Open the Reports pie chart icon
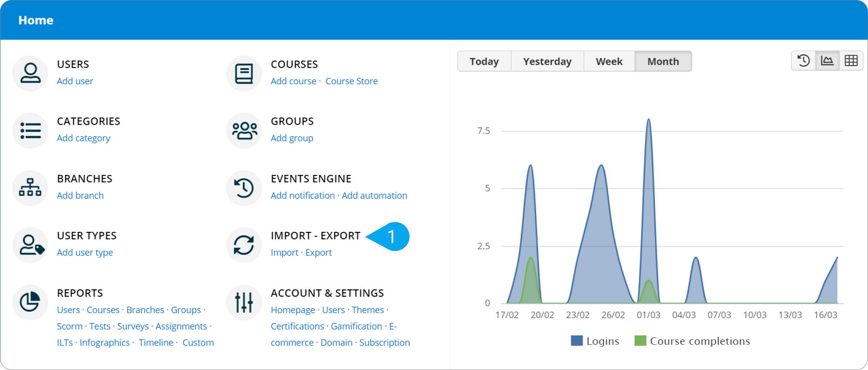 [30, 302]
